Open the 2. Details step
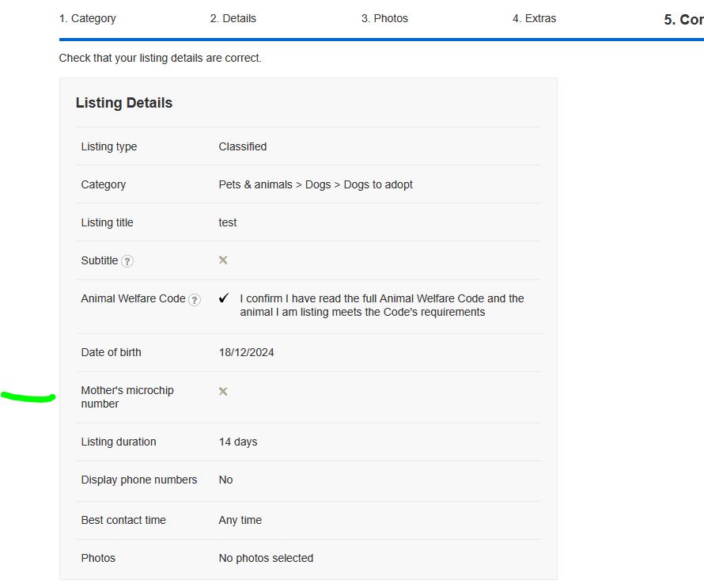This screenshot has height=588, width=704. pos(233,18)
